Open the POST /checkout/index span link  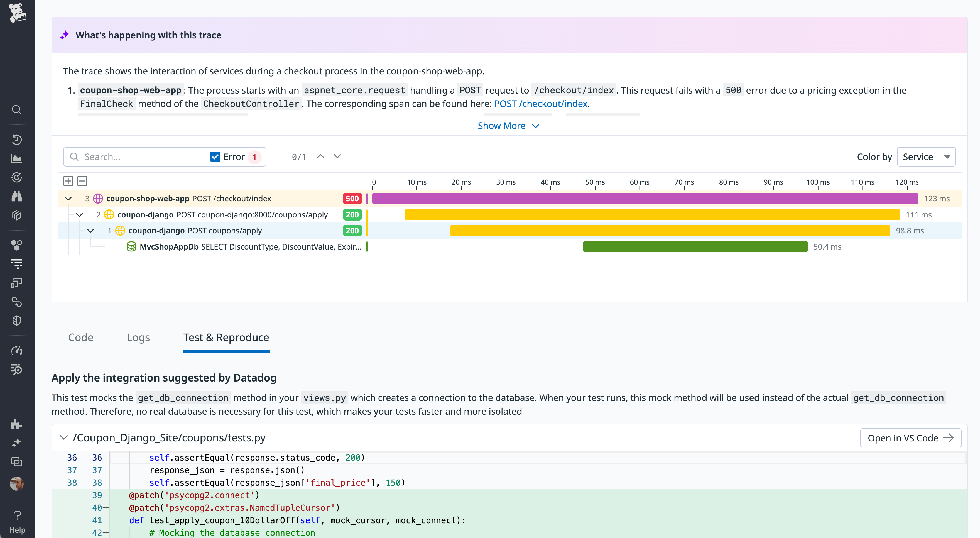tap(540, 104)
